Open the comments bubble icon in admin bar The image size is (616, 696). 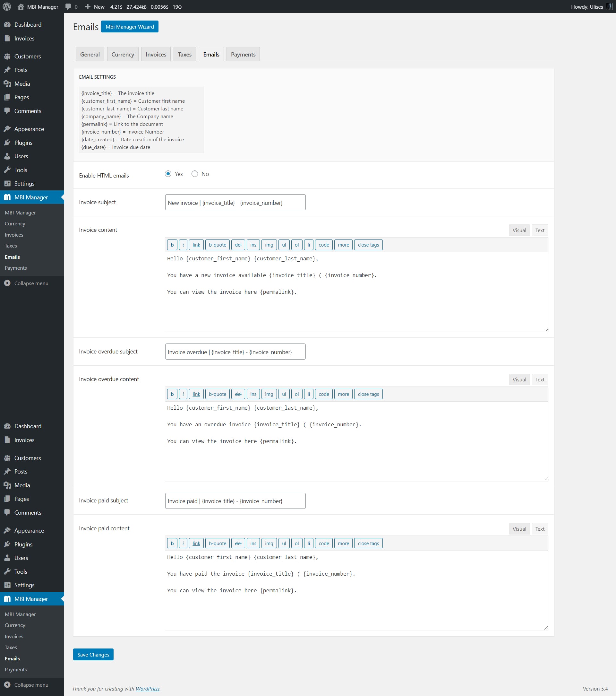click(x=68, y=6)
